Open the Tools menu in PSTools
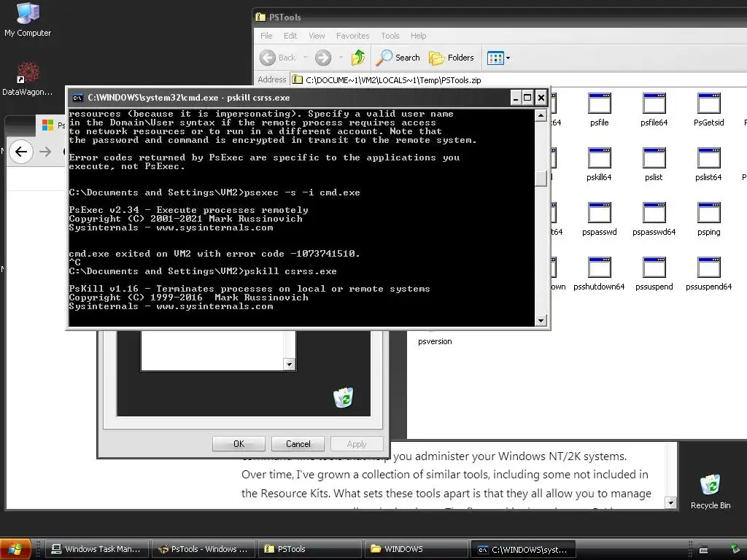 click(390, 36)
